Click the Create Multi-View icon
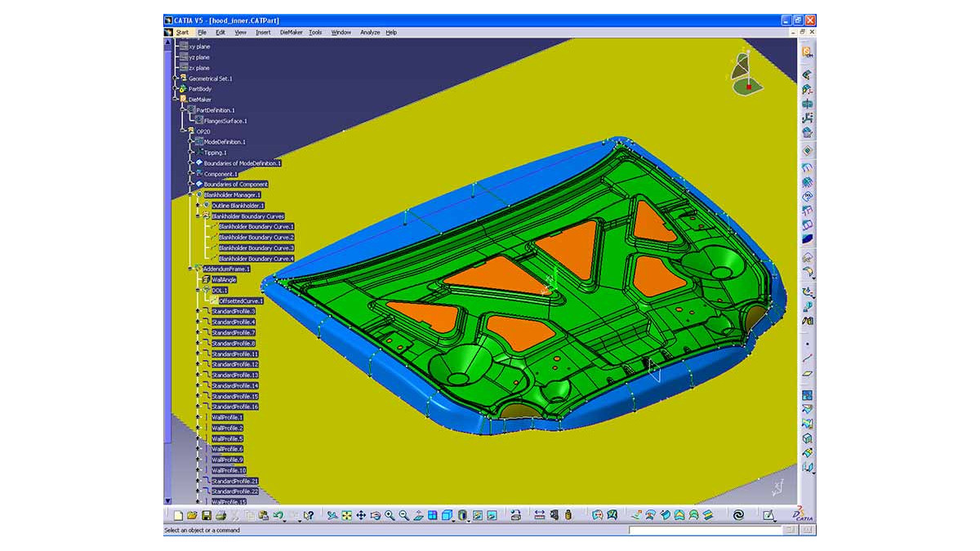 (x=432, y=516)
